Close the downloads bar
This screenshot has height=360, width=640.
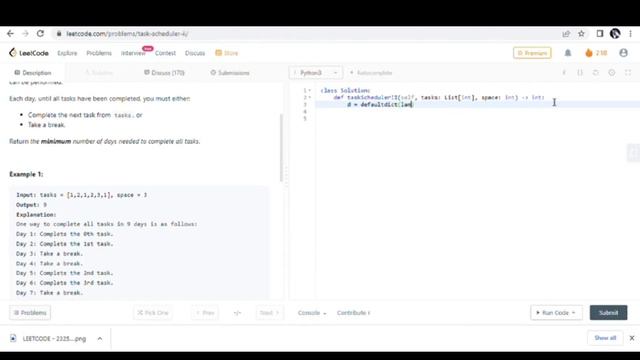pos(632,338)
